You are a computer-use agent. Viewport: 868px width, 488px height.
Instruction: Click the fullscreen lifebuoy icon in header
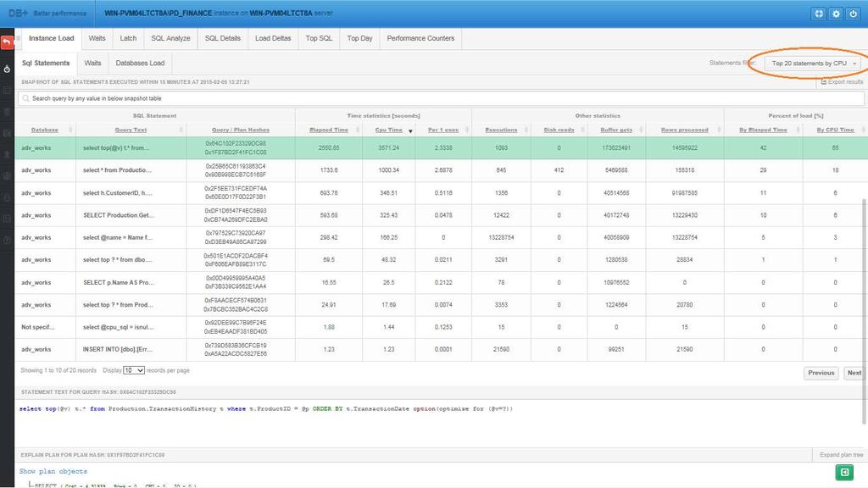(x=819, y=14)
